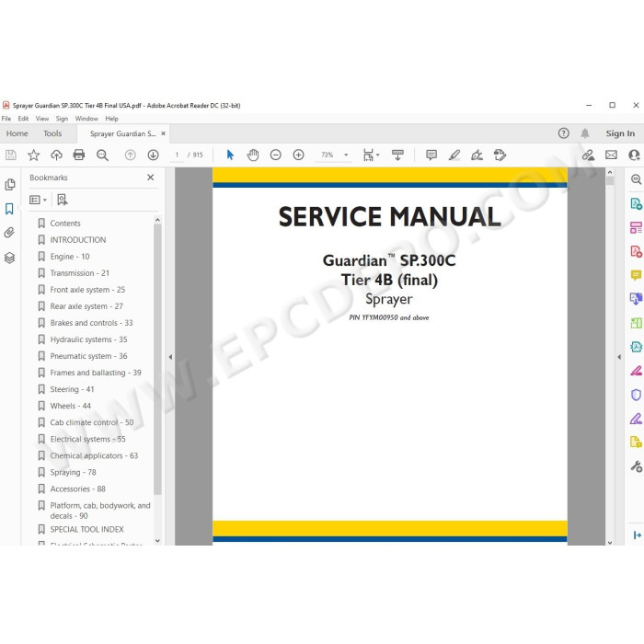Select the highlight text pen tool
This screenshot has height=644, width=644.
[x=454, y=155]
